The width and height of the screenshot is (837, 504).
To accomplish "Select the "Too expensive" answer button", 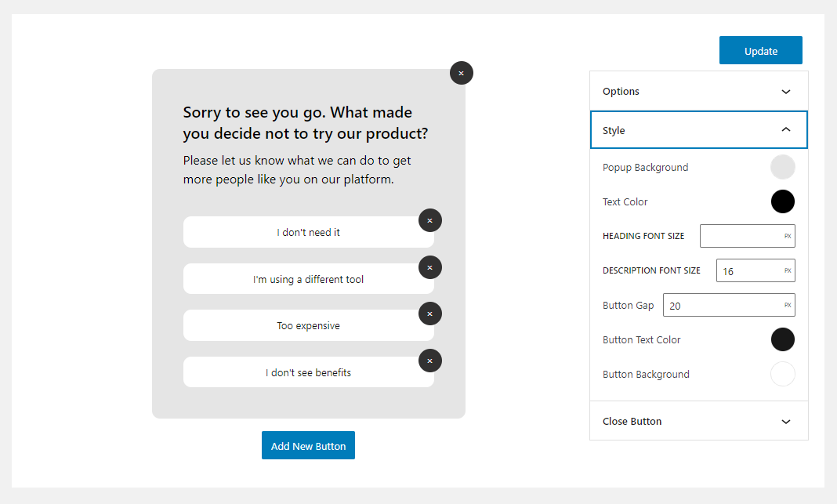I will [308, 325].
